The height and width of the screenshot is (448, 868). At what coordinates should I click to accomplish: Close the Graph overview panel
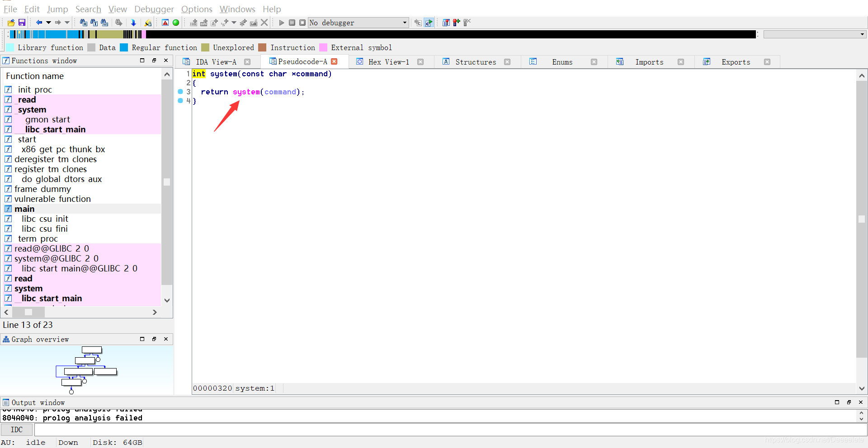166,339
